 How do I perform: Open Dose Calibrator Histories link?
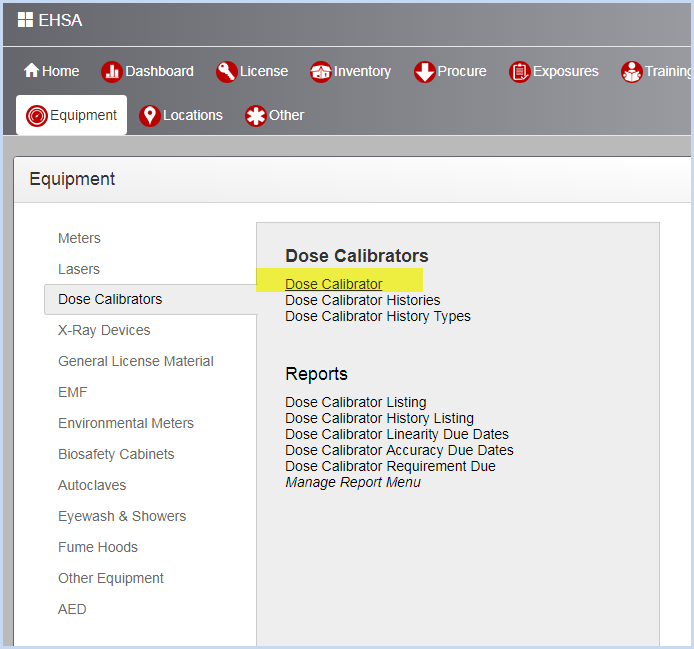tap(362, 300)
